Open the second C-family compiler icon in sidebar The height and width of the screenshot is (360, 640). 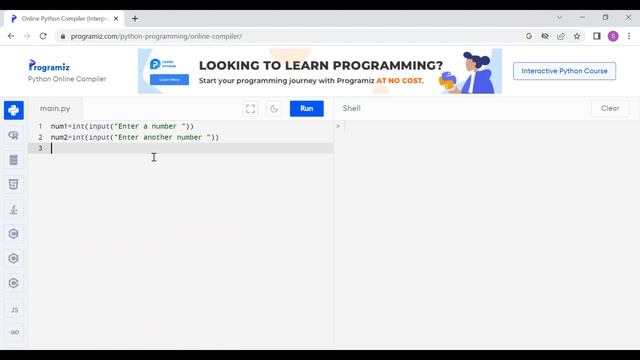pyautogui.click(x=13, y=258)
